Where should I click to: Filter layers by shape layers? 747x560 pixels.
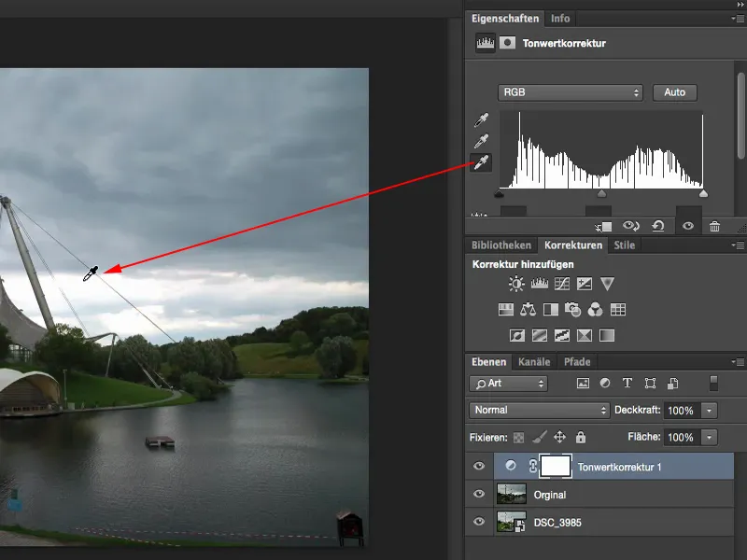pos(650,384)
